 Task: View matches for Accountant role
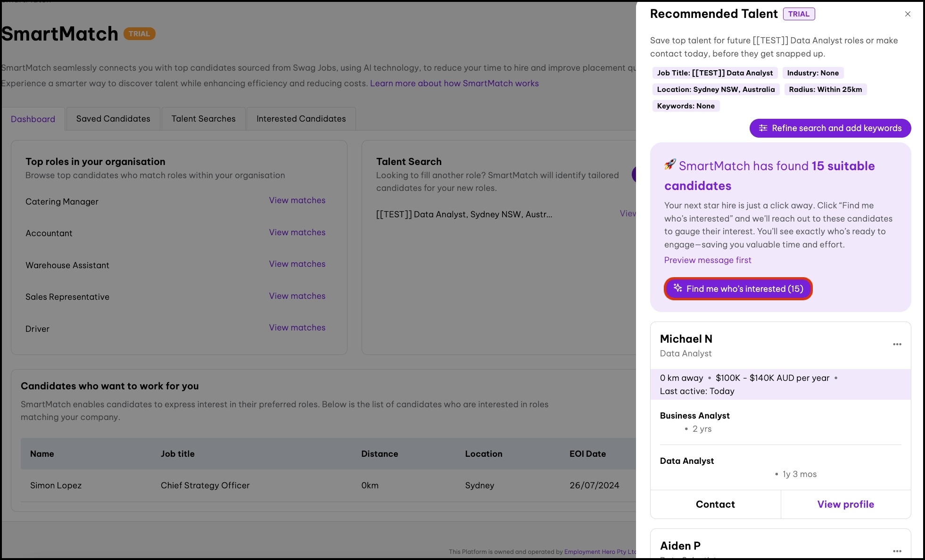point(297,232)
